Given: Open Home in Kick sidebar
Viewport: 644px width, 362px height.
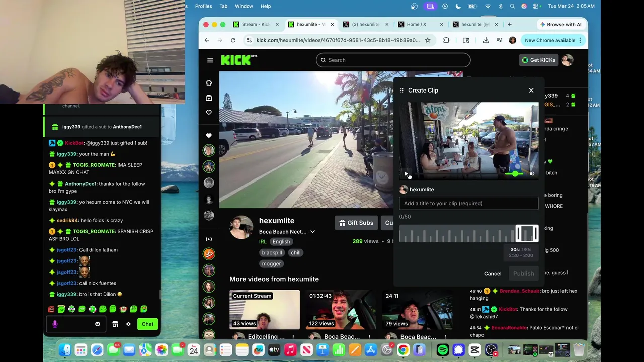Looking at the screenshot, I should click(x=209, y=83).
